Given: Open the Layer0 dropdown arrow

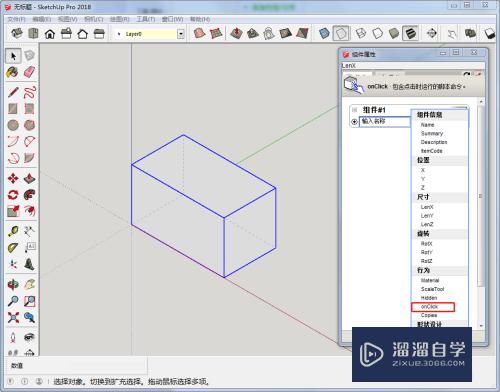Looking at the screenshot, I should [181, 34].
